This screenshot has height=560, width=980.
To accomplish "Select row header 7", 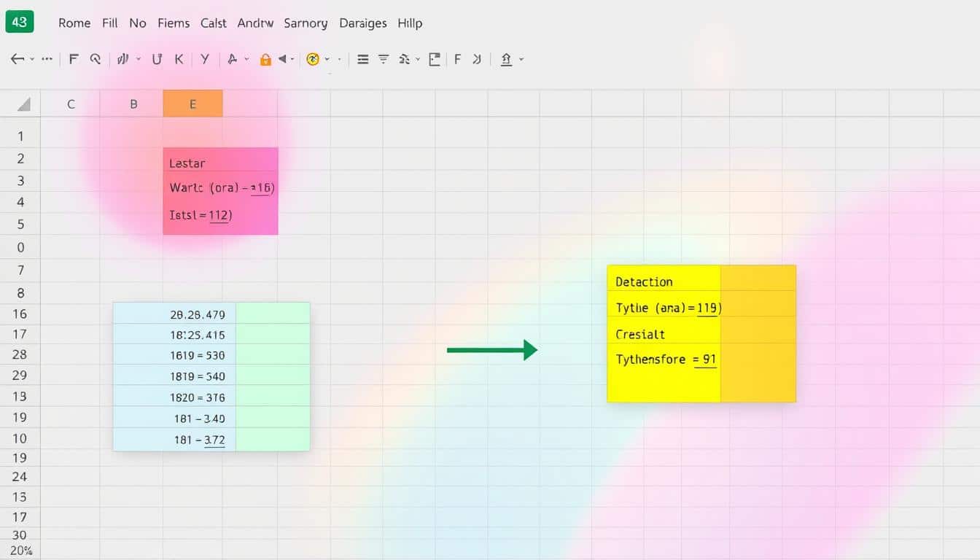I will (20, 271).
